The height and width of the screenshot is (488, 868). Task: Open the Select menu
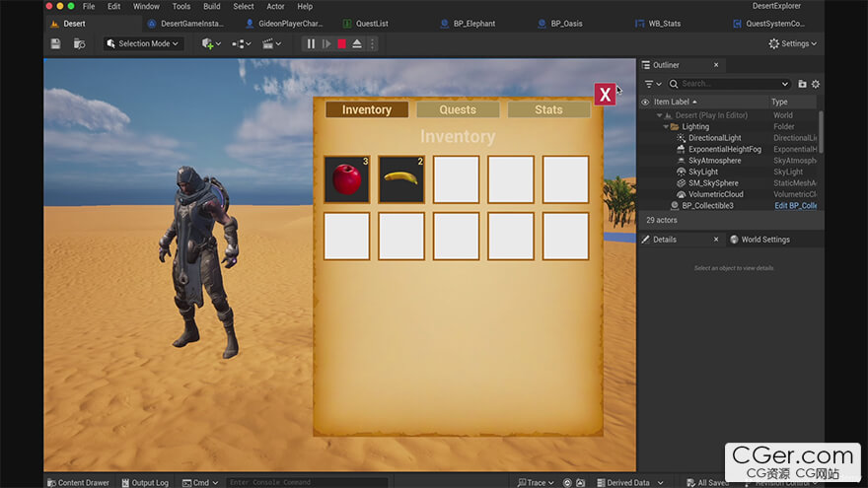click(x=243, y=7)
